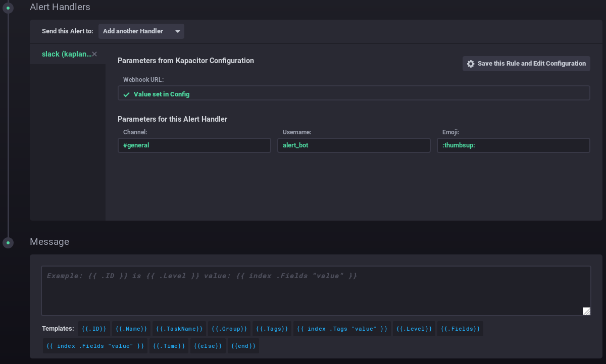Click the Message section heading
606x364 pixels.
pyautogui.click(x=49, y=242)
